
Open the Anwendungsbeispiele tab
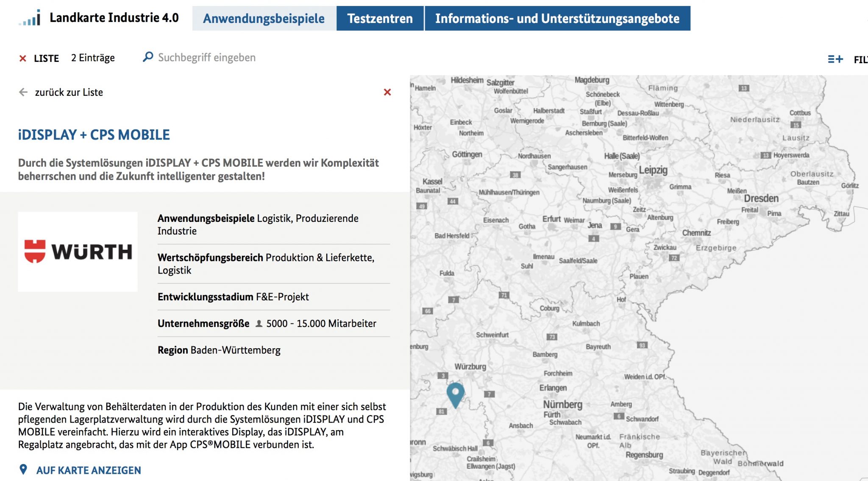264,18
